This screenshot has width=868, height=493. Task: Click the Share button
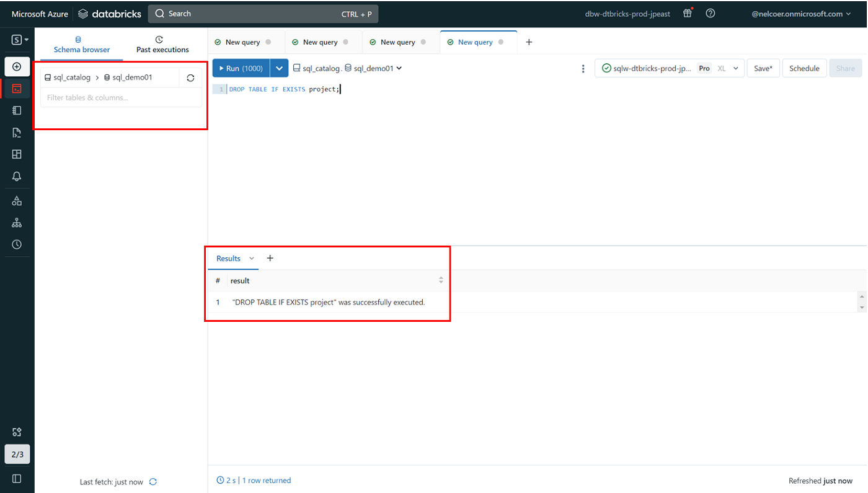tap(845, 68)
